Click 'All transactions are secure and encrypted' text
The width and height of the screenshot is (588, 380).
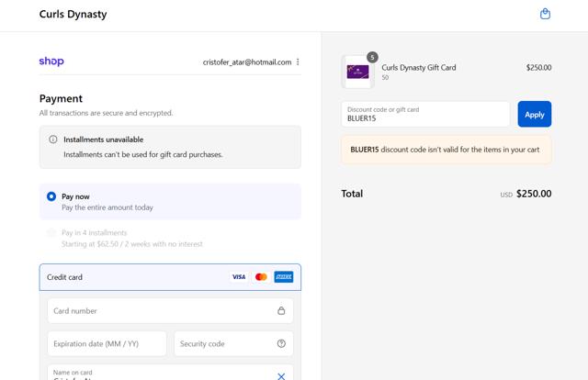click(x=107, y=113)
